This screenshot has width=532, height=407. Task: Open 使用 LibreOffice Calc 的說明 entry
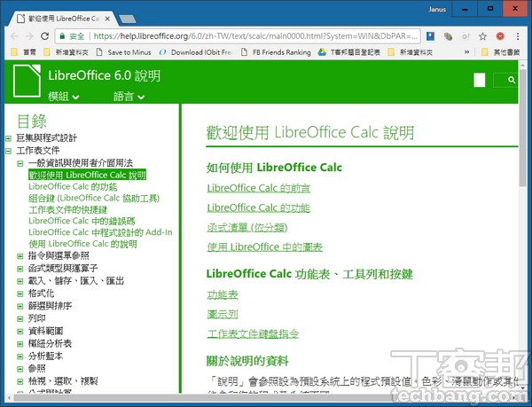click(82, 244)
